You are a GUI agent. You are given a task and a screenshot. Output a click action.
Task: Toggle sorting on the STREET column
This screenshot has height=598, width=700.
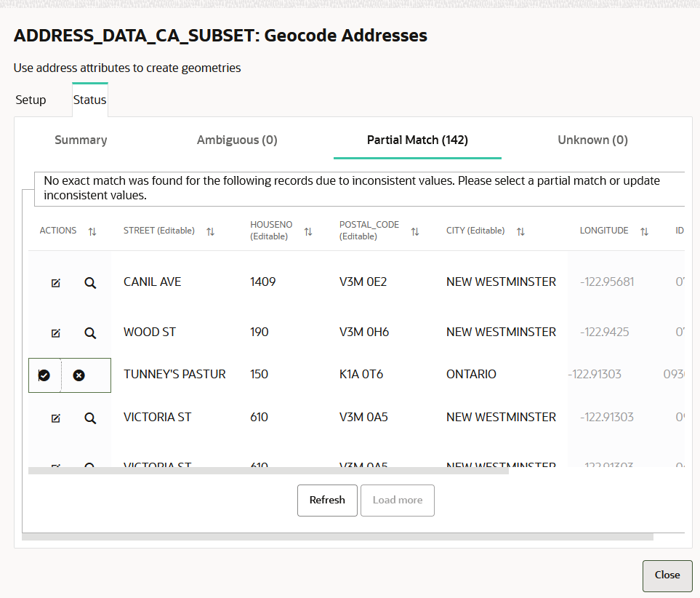click(x=211, y=231)
